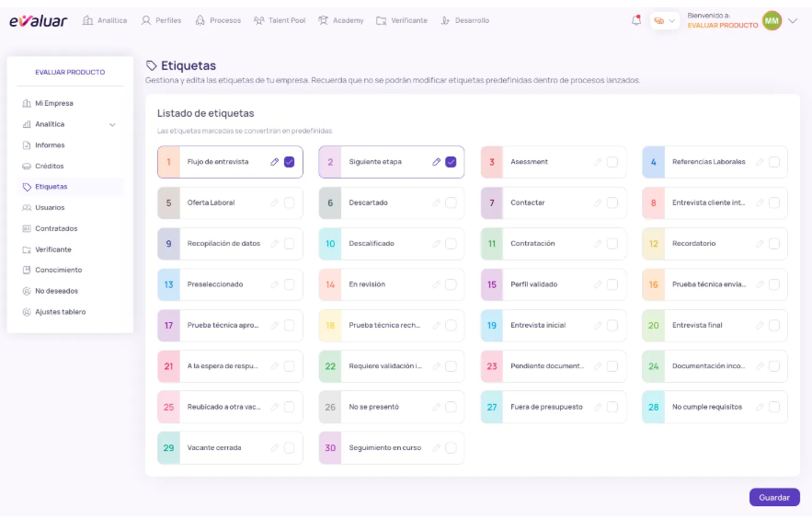Click the Guardar button

(x=773, y=497)
